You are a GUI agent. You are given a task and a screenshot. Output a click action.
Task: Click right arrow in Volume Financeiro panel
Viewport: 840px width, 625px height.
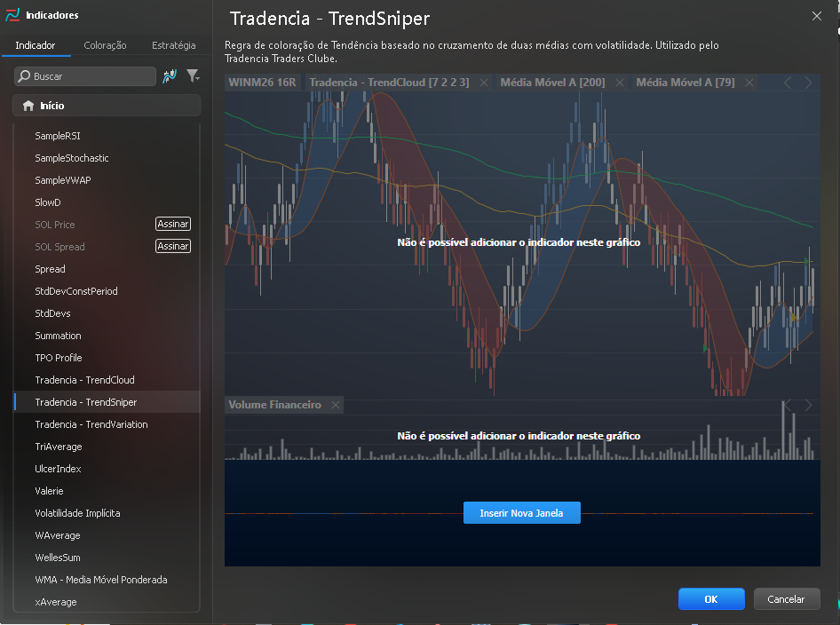pyautogui.click(x=808, y=406)
